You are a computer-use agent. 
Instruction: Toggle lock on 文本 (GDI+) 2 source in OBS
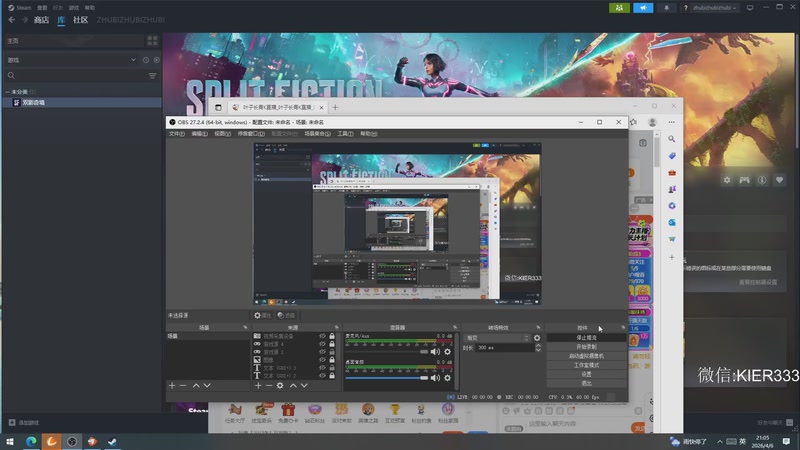[332, 376]
